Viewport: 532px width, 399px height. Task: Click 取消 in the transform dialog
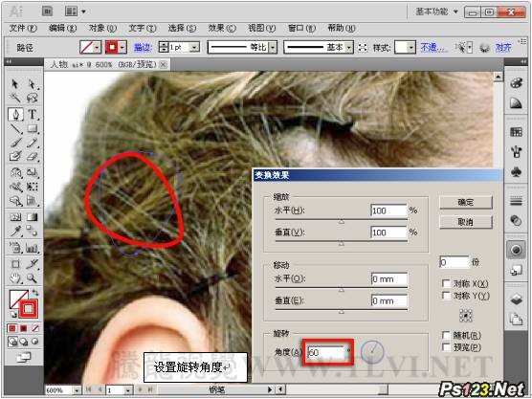pyautogui.click(x=466, y=222)
